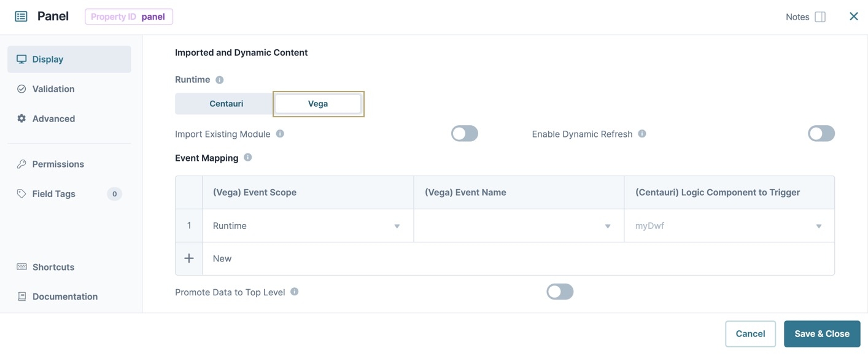Show info tooltip for Event Mapping
Viewport: 868px width, 356px height.
[248, 157]
